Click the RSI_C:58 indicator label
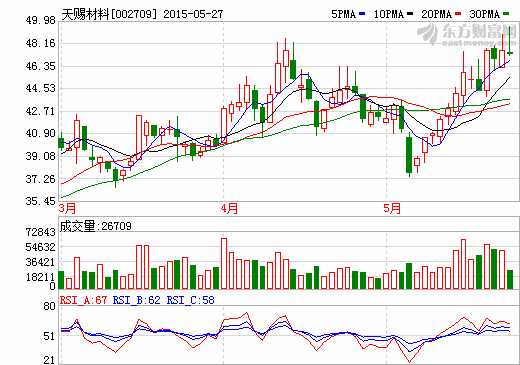Viewport: 520px width, 365px height. tap(190, 300)
